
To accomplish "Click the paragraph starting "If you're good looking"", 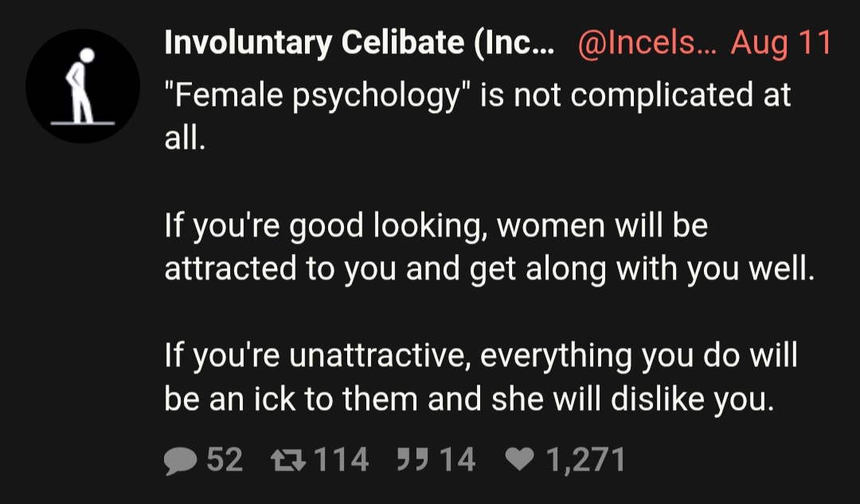I will (489, 248).
